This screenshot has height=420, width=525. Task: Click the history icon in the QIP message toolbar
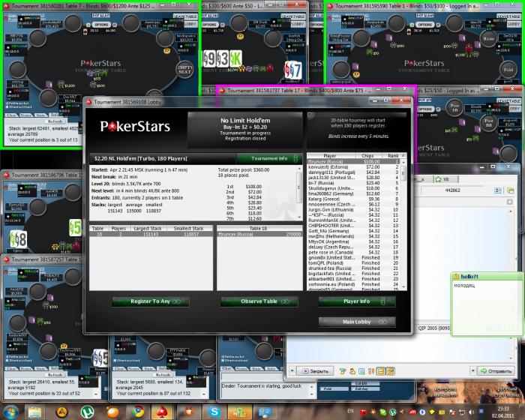(x=361, y=371)
